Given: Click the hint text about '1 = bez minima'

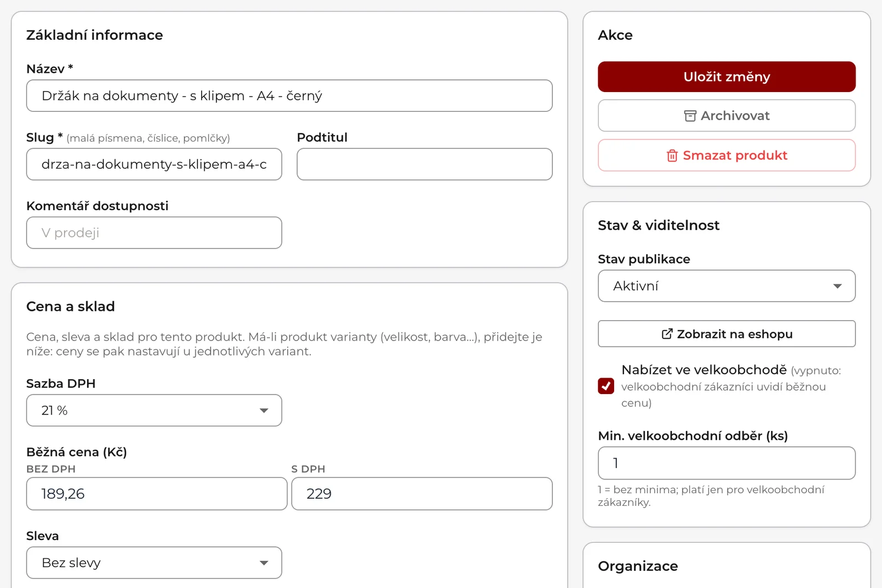Looking at the screenshot, I should point(711,496).
